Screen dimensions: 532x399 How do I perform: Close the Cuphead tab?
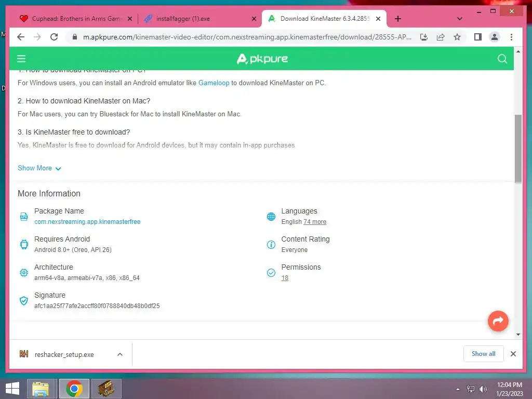click(129, 19)
